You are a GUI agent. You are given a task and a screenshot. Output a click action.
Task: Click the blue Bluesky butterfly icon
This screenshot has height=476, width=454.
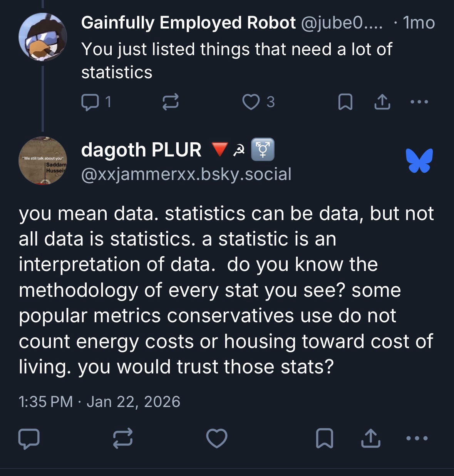(419, 160)
